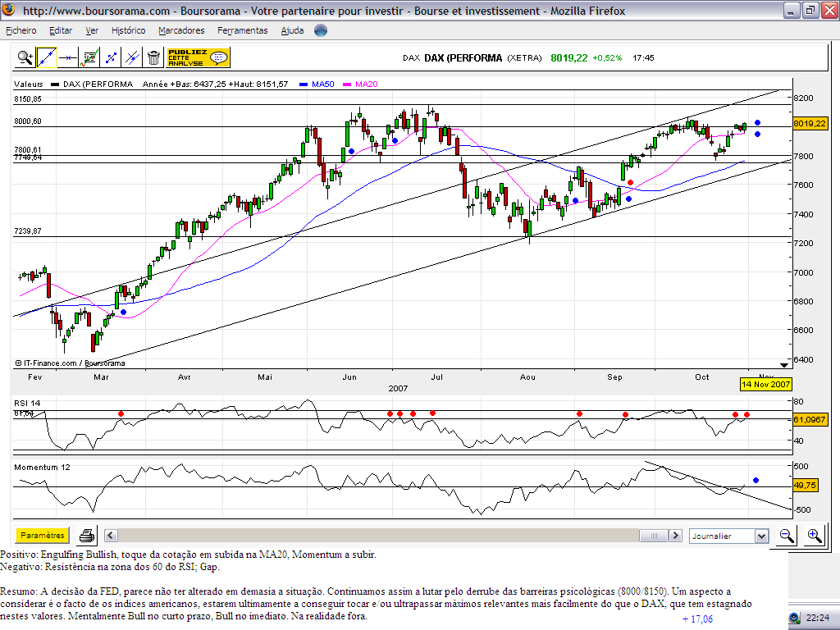Select the parallel line tool
Screen dimensions: 840x630
tap(132, 57)
